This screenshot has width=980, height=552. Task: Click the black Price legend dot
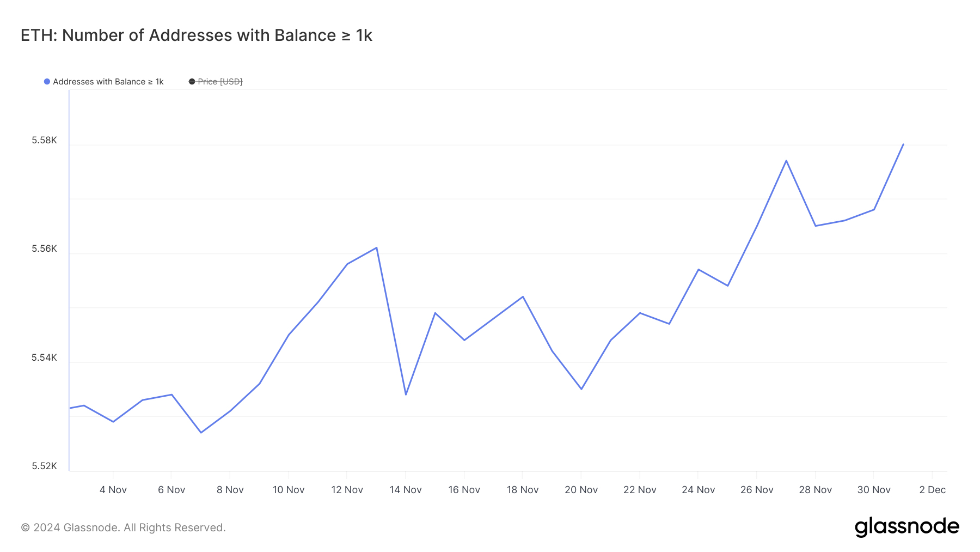coord(192,82)
